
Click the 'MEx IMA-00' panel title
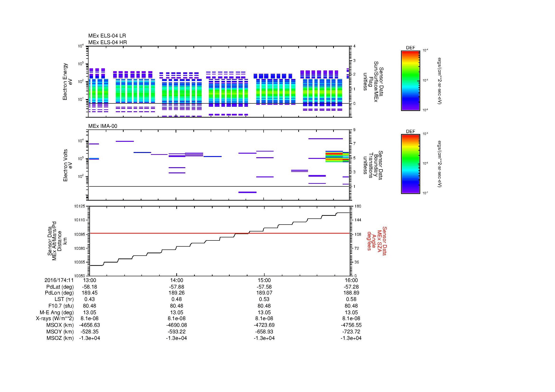[103, 126]
